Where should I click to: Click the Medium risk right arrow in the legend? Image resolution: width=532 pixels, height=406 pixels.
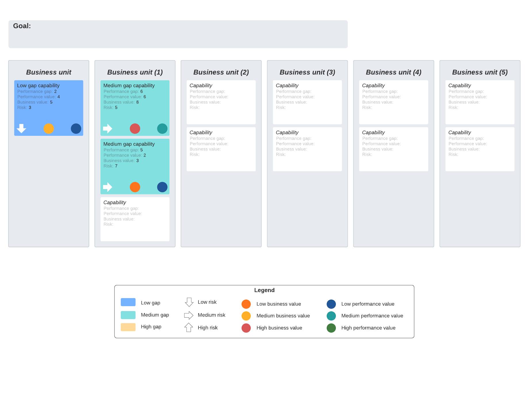[189, 315]
